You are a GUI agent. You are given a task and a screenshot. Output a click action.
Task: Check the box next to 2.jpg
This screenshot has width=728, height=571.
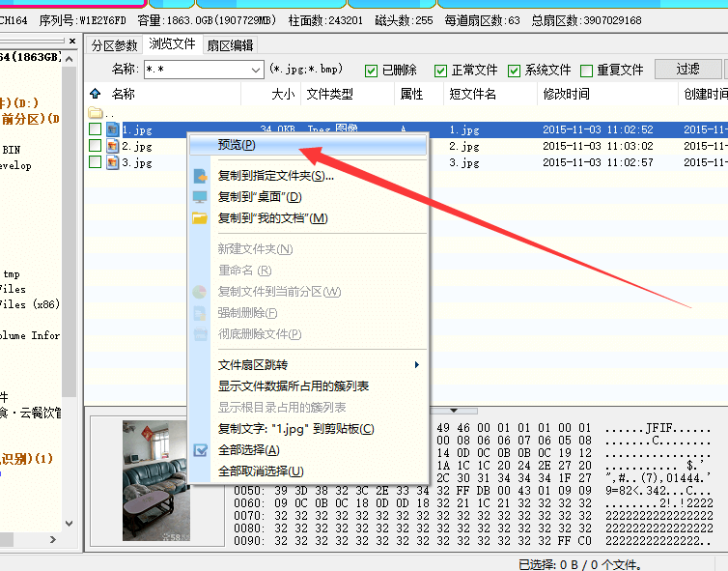click(x=96, y=146)
